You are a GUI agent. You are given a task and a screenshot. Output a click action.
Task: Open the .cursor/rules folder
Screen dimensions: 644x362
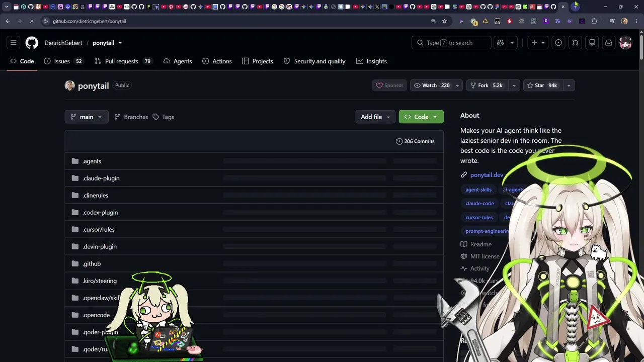click(x=99, y=229)
